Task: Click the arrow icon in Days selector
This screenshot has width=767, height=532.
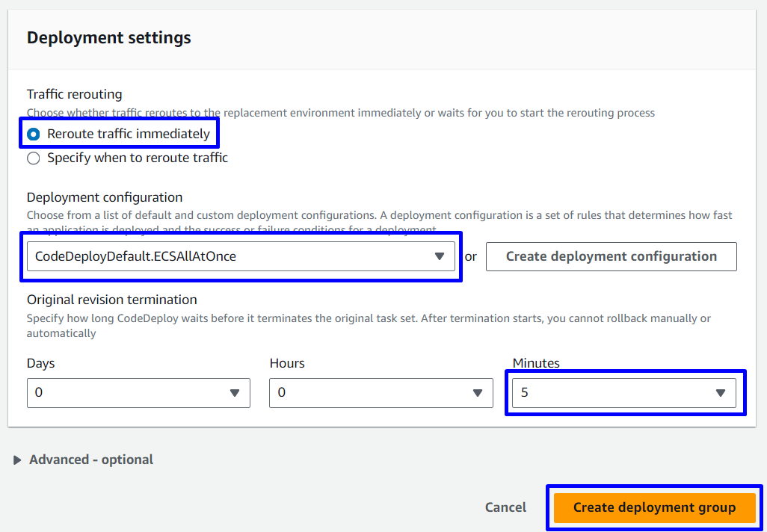Action: pos(235,393)
